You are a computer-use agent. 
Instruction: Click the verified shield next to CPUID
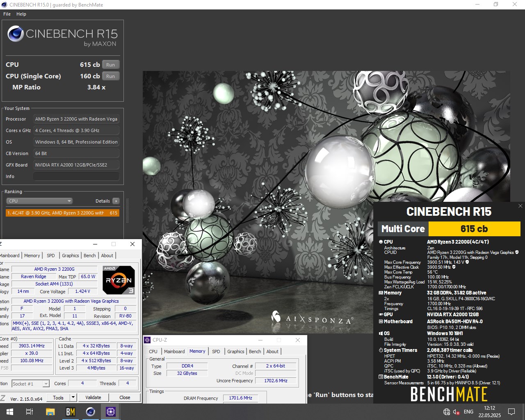click(x=517, y=252)
